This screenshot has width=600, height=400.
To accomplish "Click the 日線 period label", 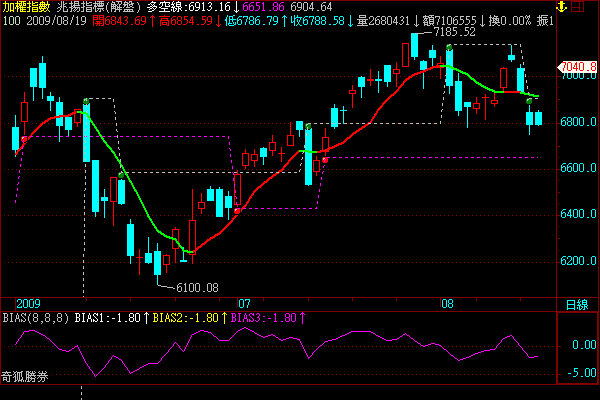I will 577,305.
